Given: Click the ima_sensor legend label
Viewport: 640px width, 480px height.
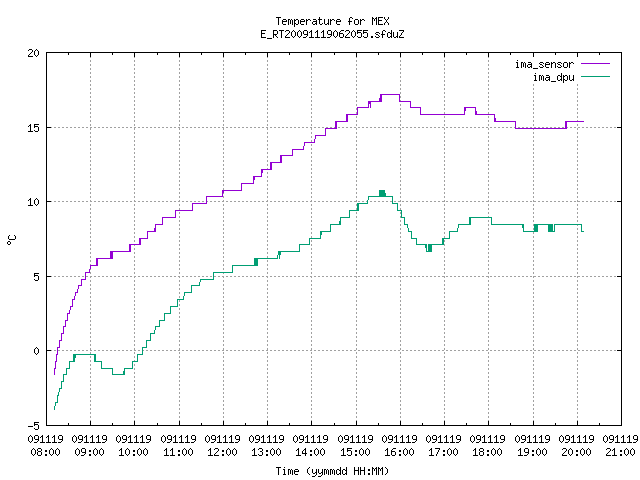Looking at the screenshot, I should [544, 64].
